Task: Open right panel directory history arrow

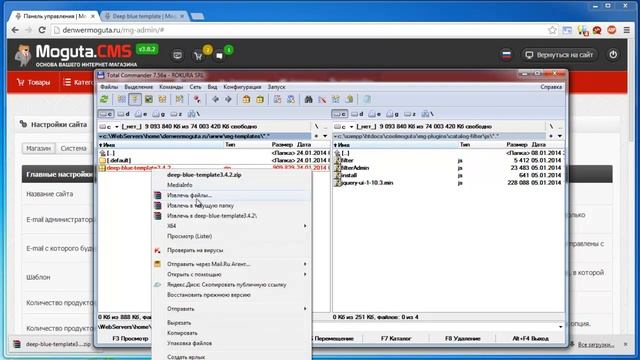Action: (x=560, y=136)
